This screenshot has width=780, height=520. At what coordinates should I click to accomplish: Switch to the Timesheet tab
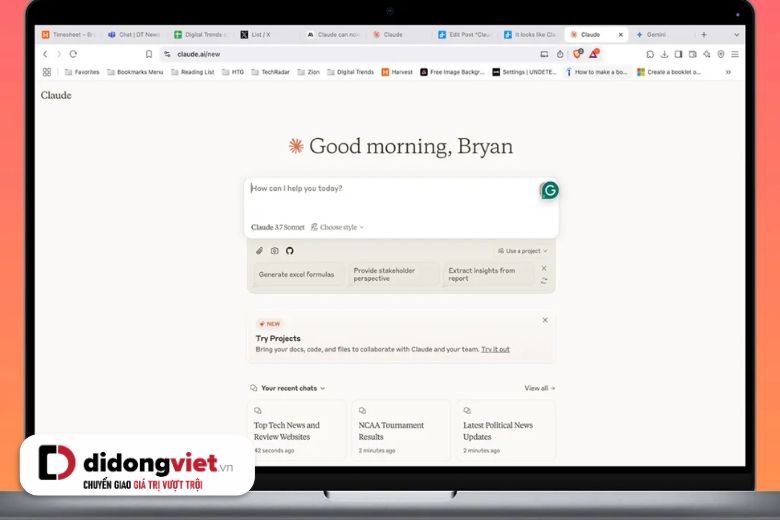click(x=68, y=34)
